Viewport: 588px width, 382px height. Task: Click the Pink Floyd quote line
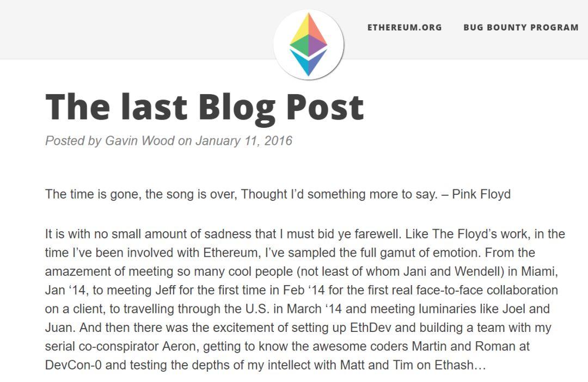point(278,194)
